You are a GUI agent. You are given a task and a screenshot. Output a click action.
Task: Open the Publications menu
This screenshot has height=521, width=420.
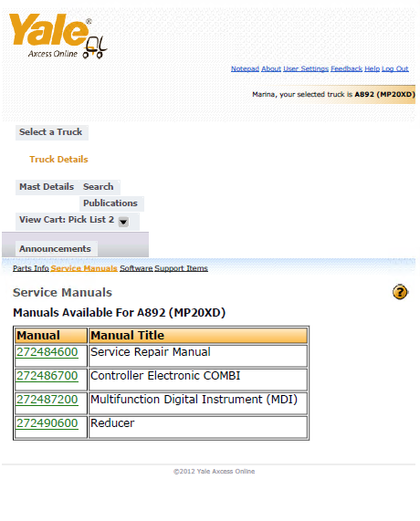110,203
